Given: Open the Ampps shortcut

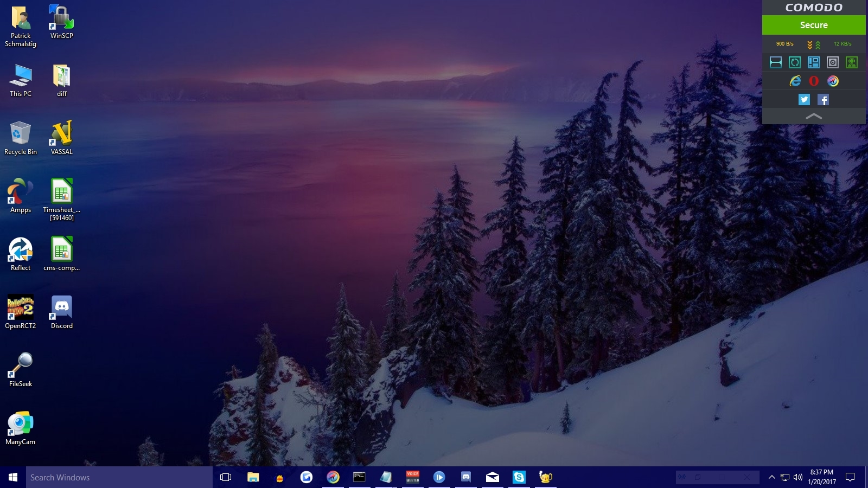Looking at the screenshot, I should [x=21, y=196].
